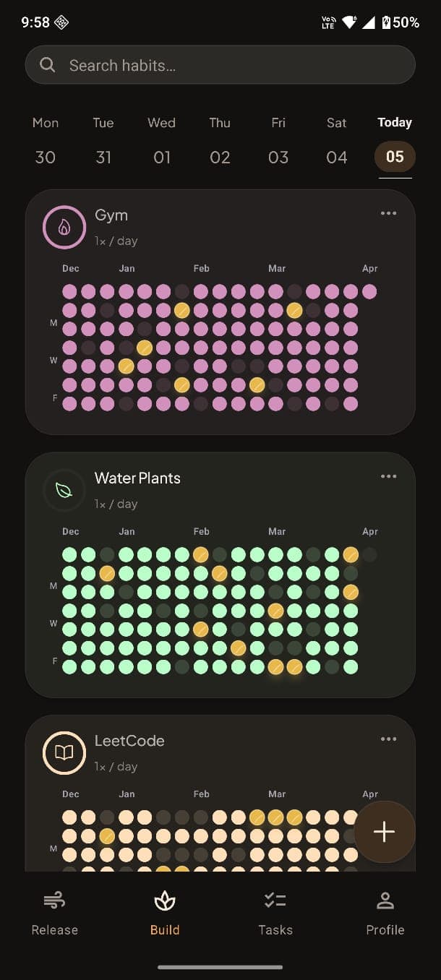
Task: Select Today's date 05 in the day selector
Action: coord(394,156)
